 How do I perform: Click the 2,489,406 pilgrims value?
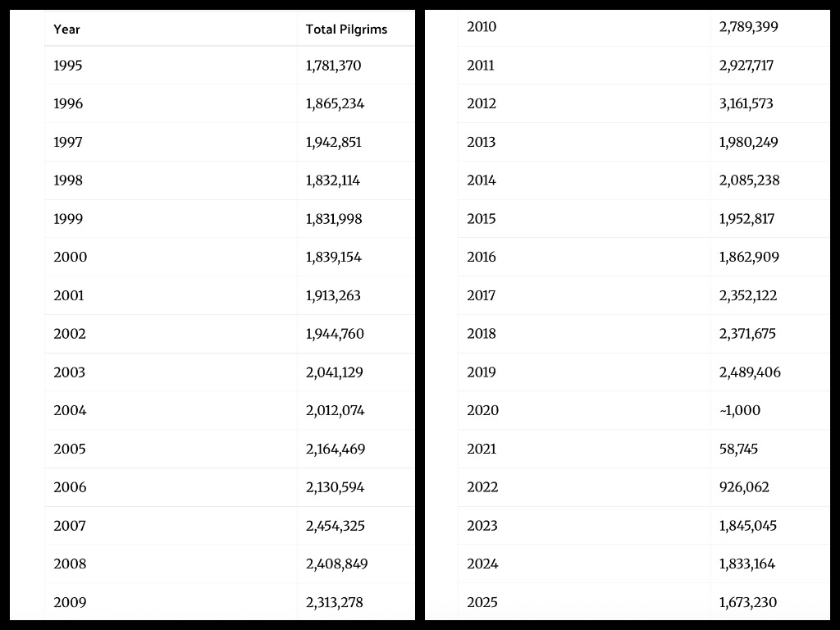(750, 372)
